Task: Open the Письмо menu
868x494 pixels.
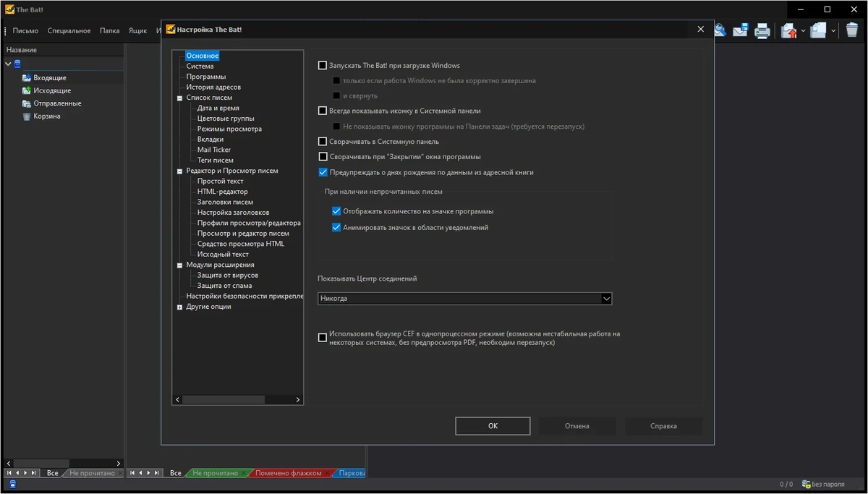Action: point(25,30)
